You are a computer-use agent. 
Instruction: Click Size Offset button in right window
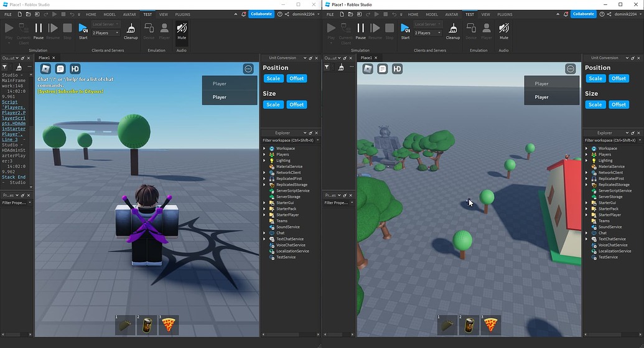618,105
